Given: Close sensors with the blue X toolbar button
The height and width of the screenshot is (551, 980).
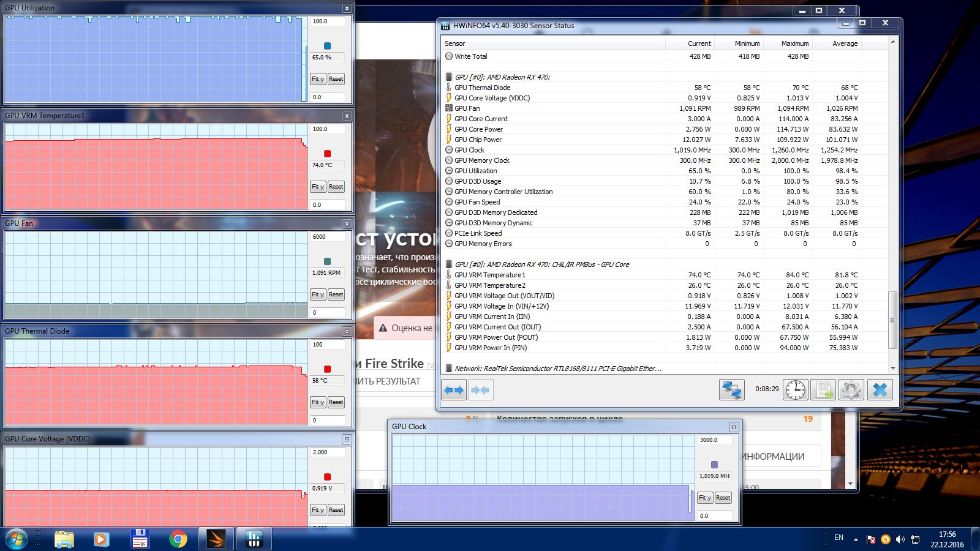Looking at the screenshot, I should (x=880, y=390).
